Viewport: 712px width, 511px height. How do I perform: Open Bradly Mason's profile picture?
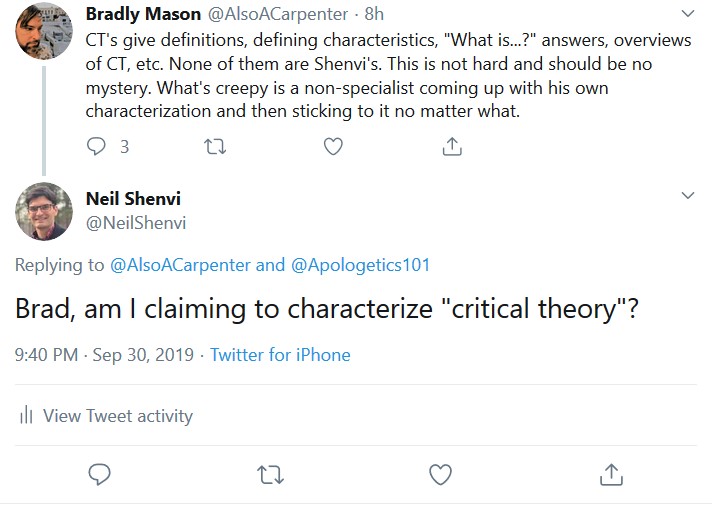[44, 29]
